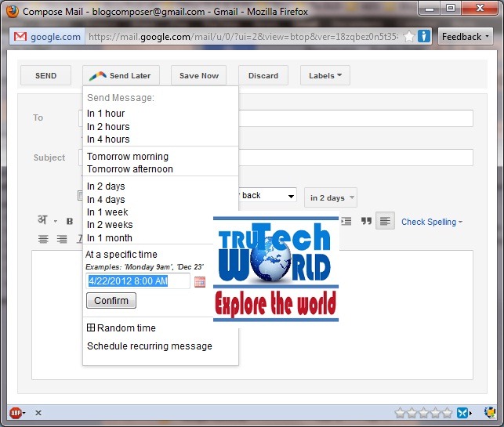Select 'In 4 days' menu option
Viewport: 504px width, 427px height.
point(106,200)
